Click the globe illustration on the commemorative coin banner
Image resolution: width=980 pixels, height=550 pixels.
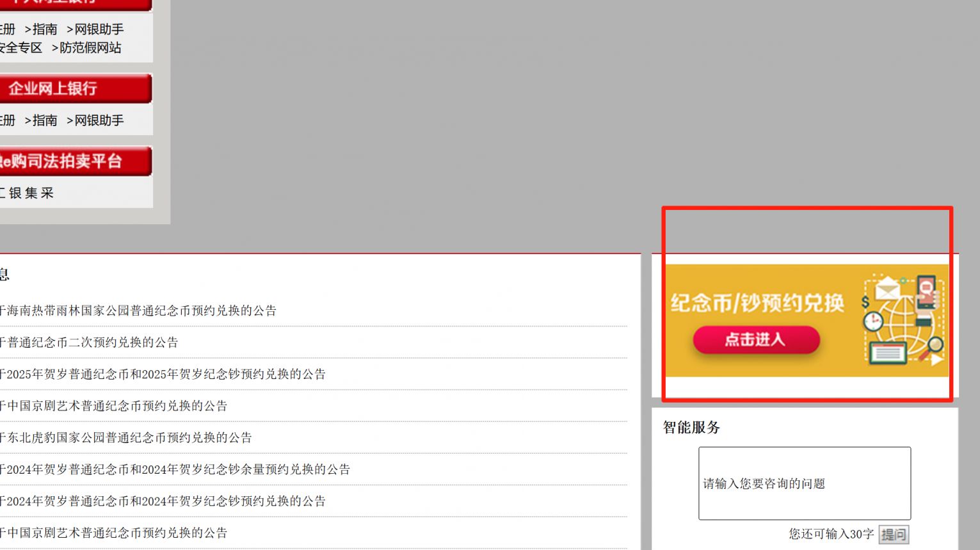pyautogui.click(x=903, y=320)
